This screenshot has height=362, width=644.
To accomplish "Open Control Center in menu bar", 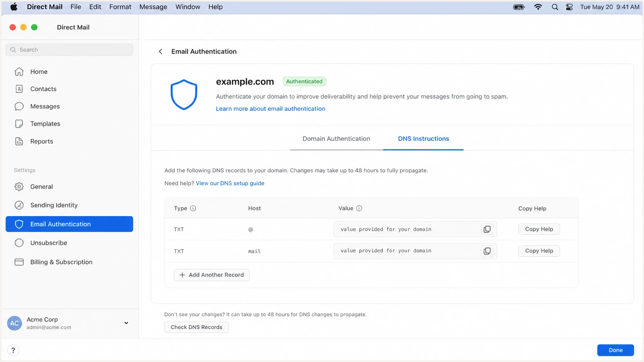I will pyautogui.click(x=569, y=7).
